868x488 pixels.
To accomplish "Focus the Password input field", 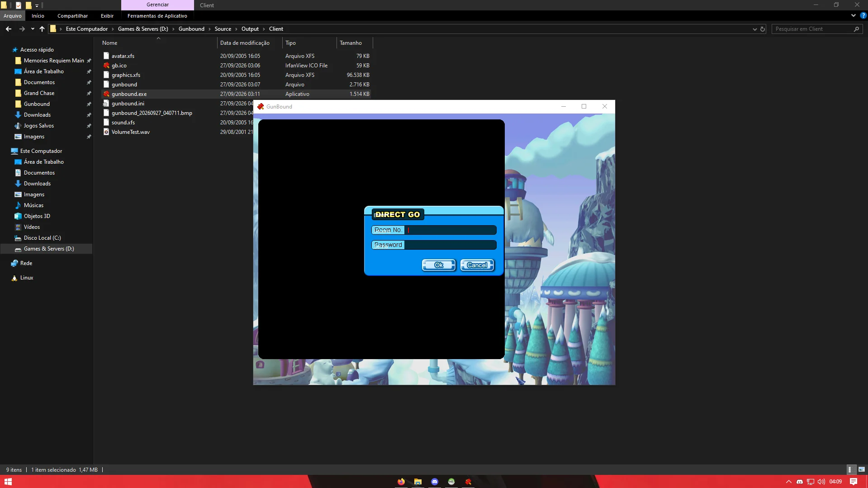I will (x=451, y=245).
